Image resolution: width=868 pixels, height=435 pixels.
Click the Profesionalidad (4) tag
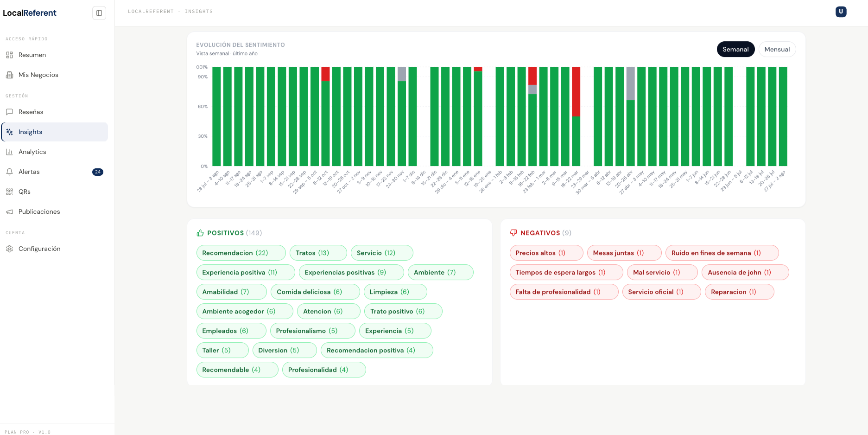324,370
